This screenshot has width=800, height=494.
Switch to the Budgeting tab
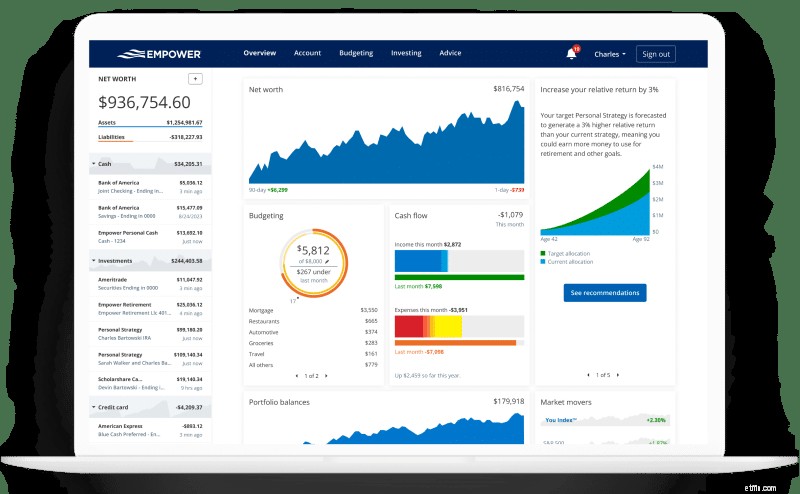[356, 53]
